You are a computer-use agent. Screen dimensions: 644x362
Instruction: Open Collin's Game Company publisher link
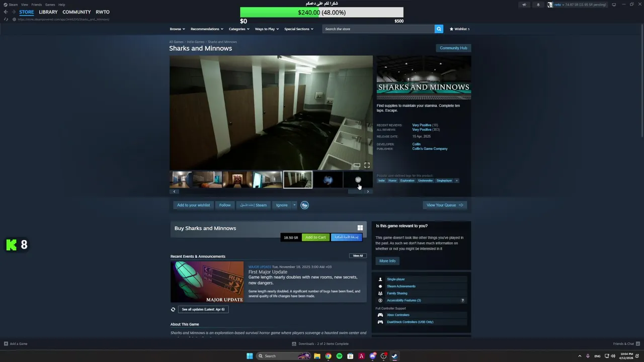tap(430, 149)
